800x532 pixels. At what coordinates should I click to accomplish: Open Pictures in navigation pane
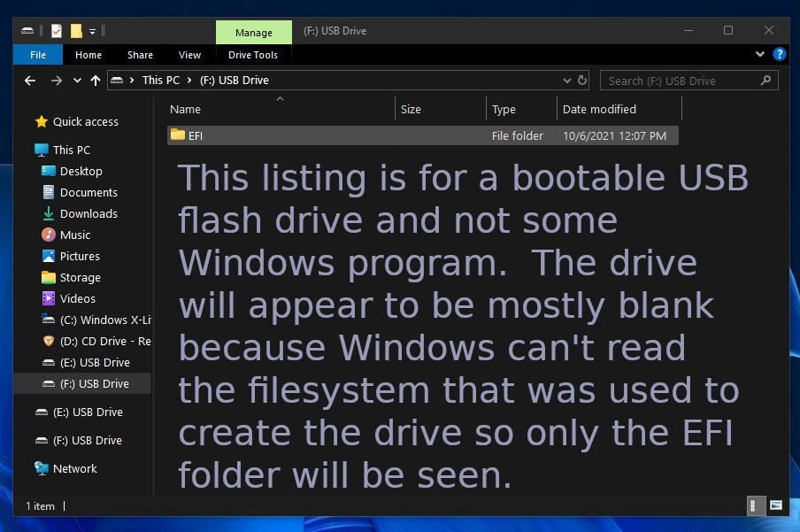coord(80,257)
